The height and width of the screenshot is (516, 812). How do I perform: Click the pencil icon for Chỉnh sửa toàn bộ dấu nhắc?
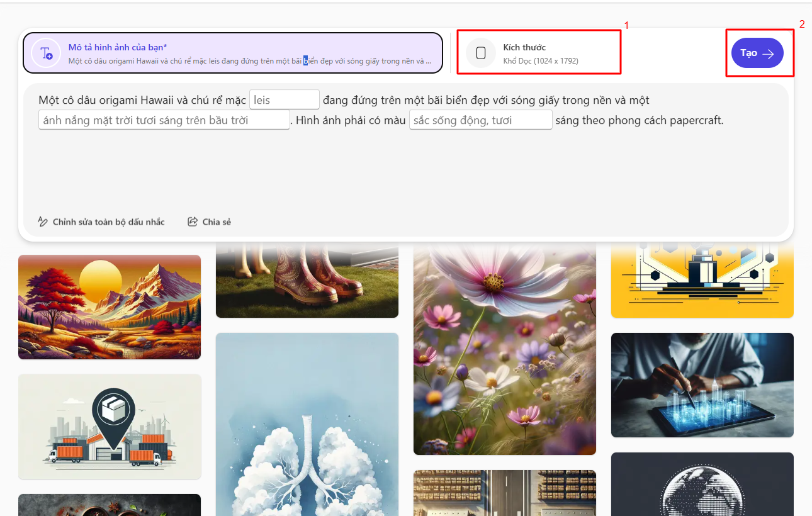tap(43, 222)
